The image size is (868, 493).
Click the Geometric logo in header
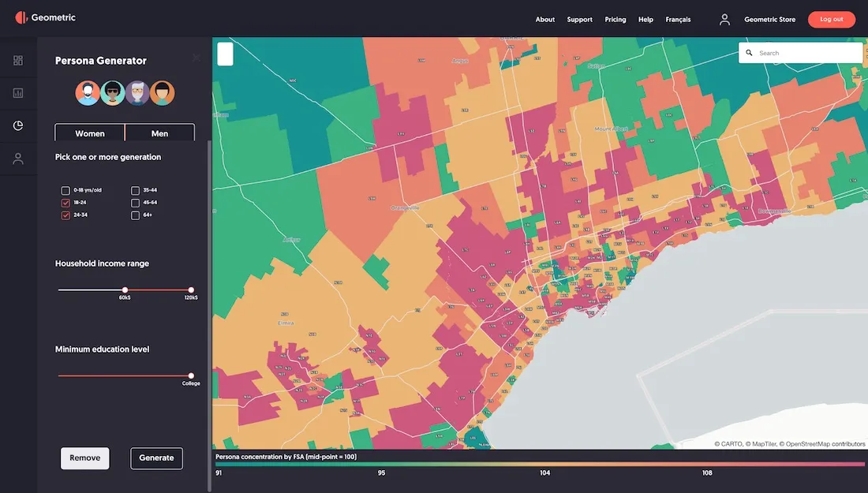tap(45, 17)
